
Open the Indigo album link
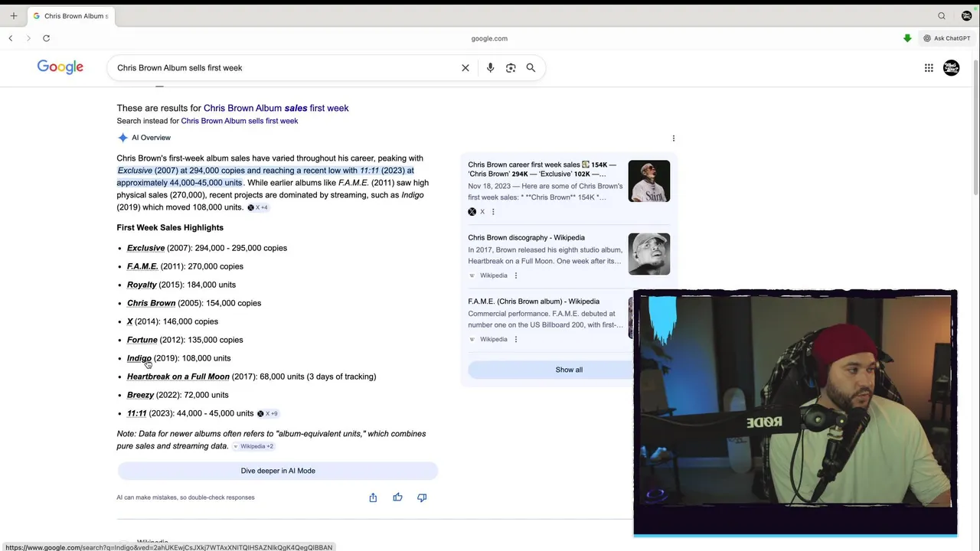tap(139, 358)
